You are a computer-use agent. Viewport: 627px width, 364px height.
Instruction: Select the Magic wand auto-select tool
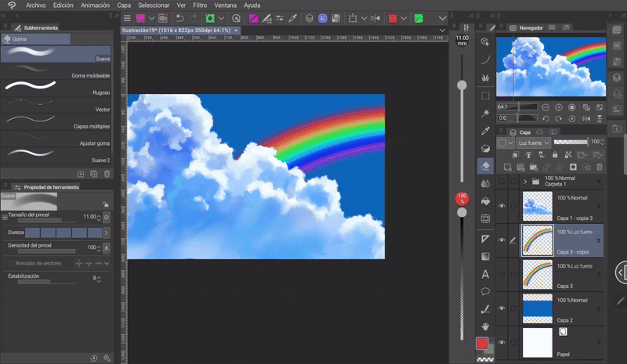(x=485, y=113)
